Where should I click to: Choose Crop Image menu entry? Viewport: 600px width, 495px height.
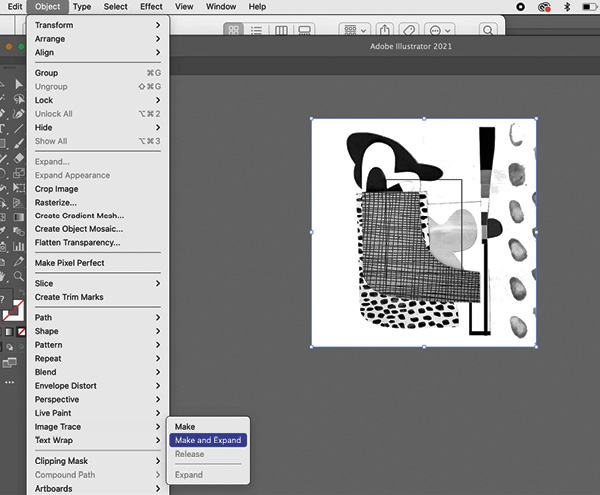[98, 189]
